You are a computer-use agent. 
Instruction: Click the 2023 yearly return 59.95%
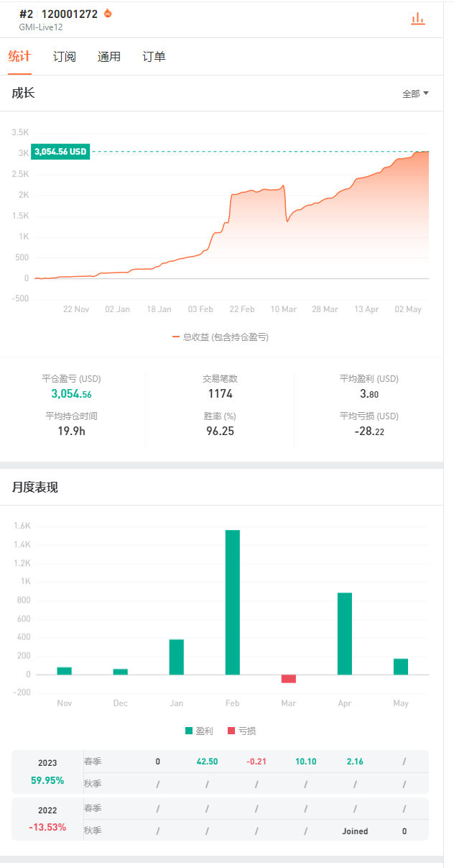click(47, 780)
